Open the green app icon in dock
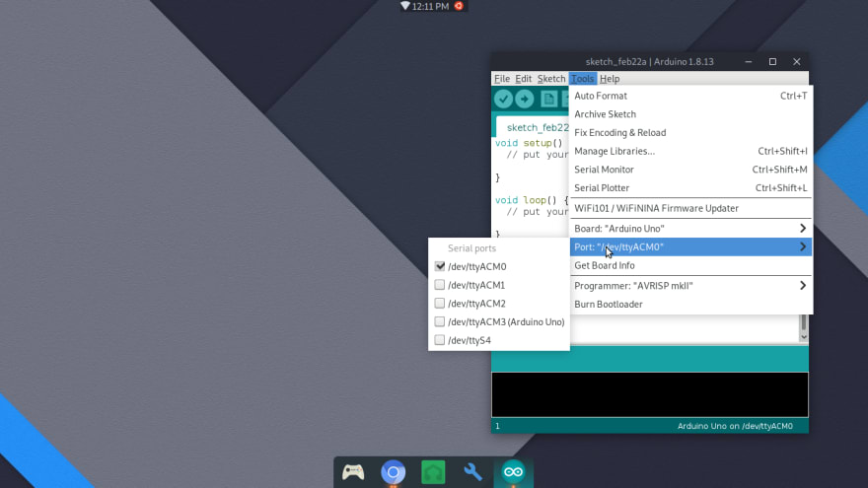The height and width of the screenshot is (488, 868). pos(433,472)
